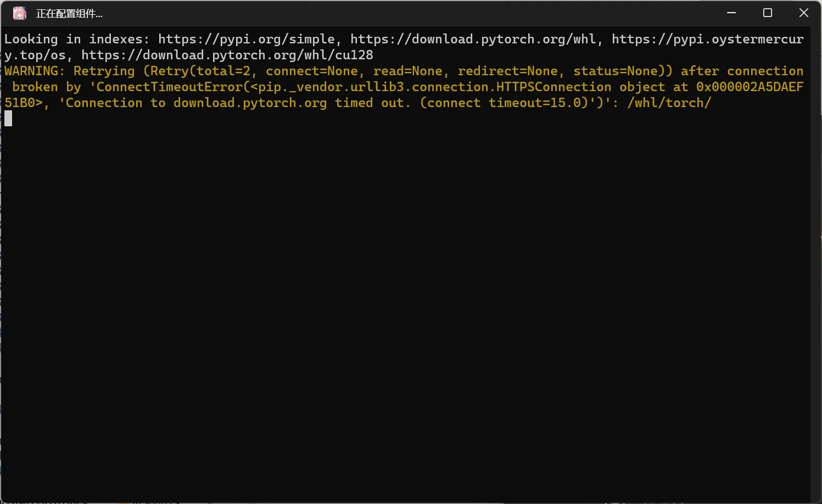Viewport: 822px width, 504px height.
Task: Click the https://download.pytorch.org/whl/cu128 URL
Action: [x=227, y=55]
